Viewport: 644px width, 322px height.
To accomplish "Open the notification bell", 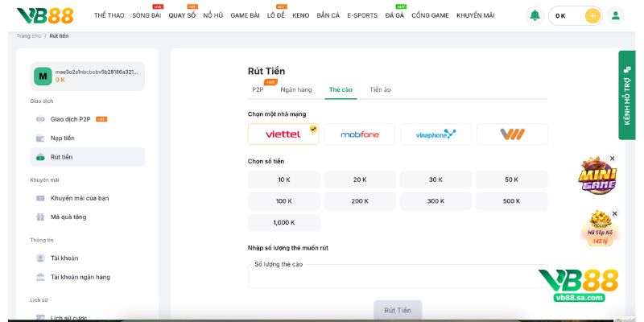I will click(535, 15).
